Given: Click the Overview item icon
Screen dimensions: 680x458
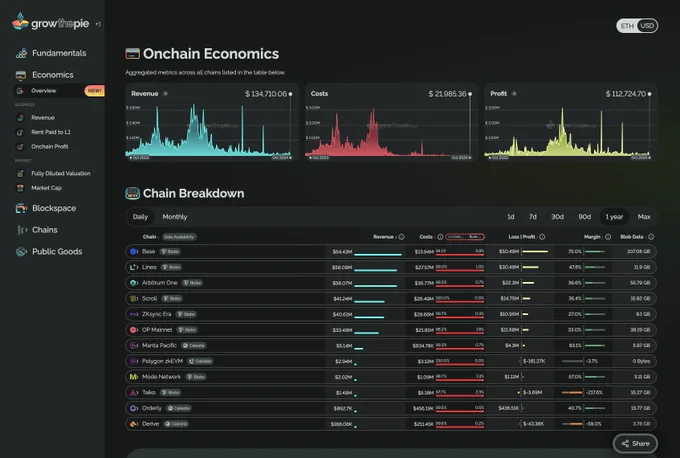Looking at the screenshot, I should point(20,91).
